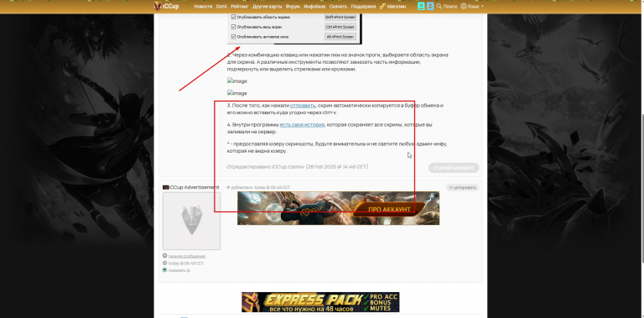
Task: Open the Поддержка page
Action: click(363, 7)
